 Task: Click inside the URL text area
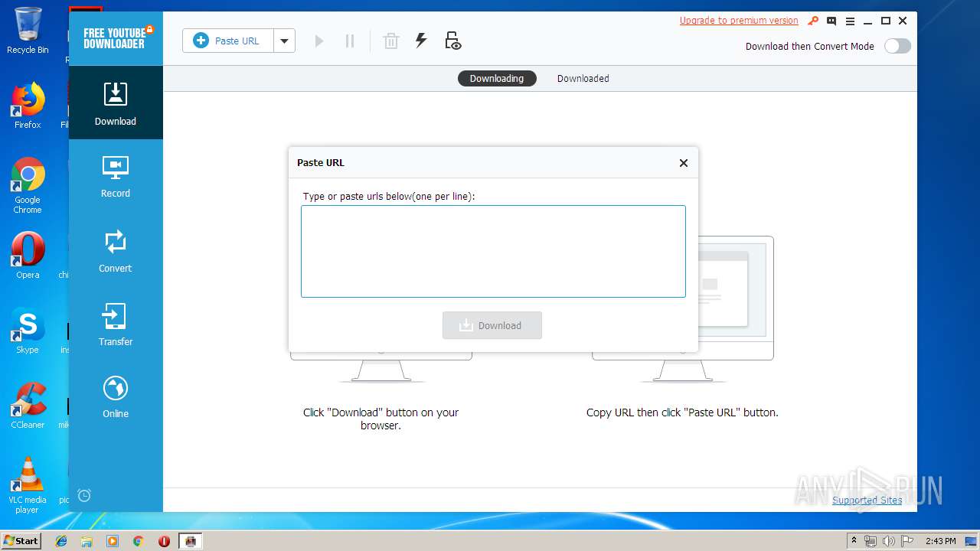[x=493, y=251]
